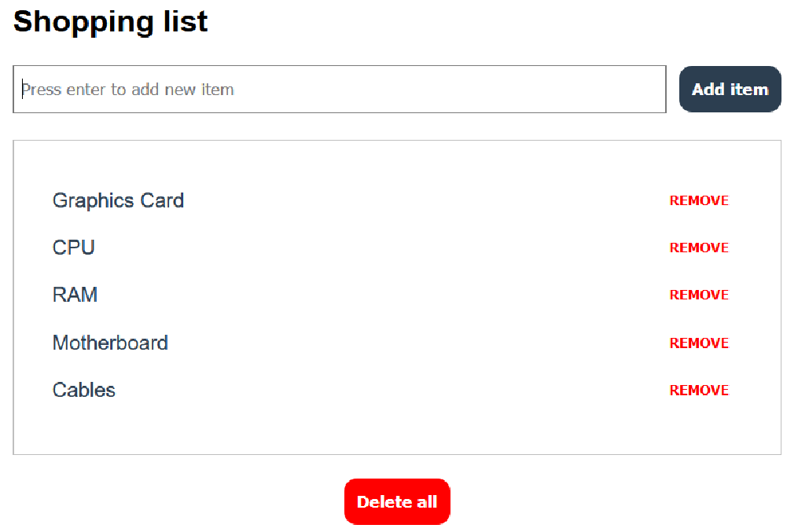This screenshot has height=532, width=798.
Task: Hit REMOVE on the topmost list entry
Action: tap(699, 200)
